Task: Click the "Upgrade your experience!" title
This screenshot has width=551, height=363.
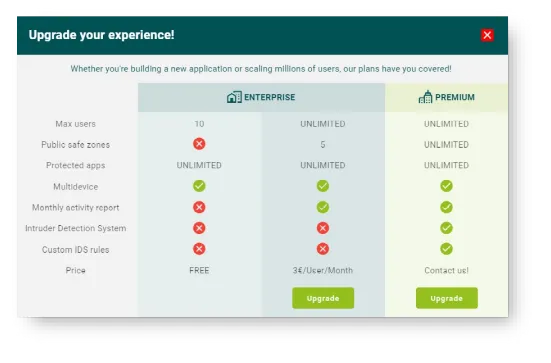Action: (102, 35)
